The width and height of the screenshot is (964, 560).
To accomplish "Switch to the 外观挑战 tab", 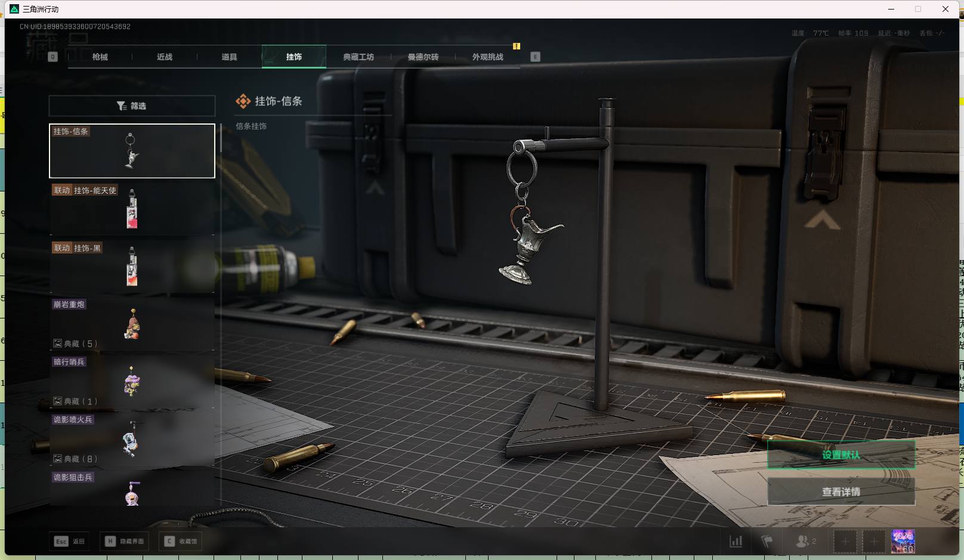I will [x=488, y=57].
